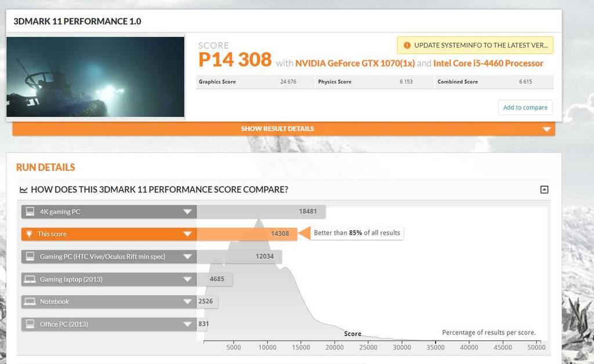Expand the 4K gaming PC row arrow
The image size is (594, 364).
click(x=187, y=212)
